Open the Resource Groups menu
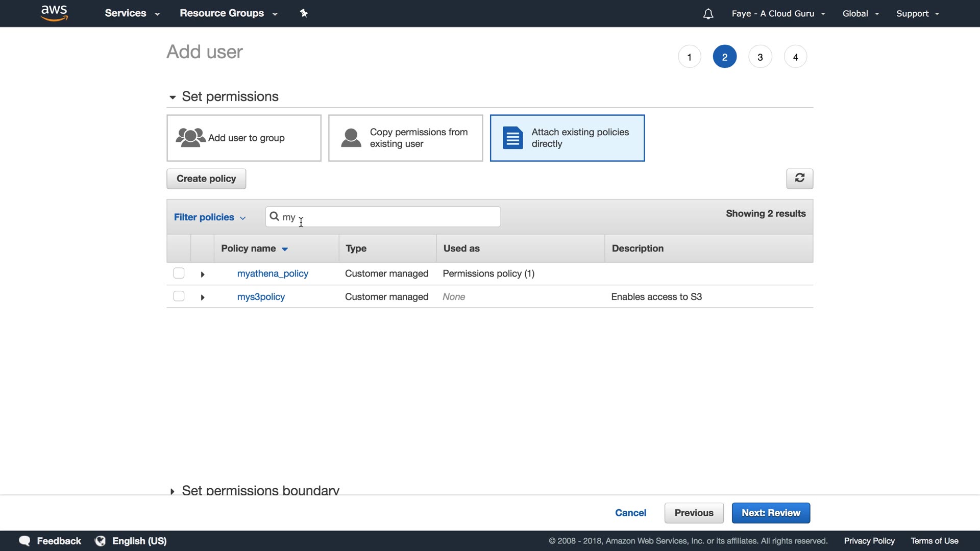Screen dimensions: 980x551 [x=228, y=13]
